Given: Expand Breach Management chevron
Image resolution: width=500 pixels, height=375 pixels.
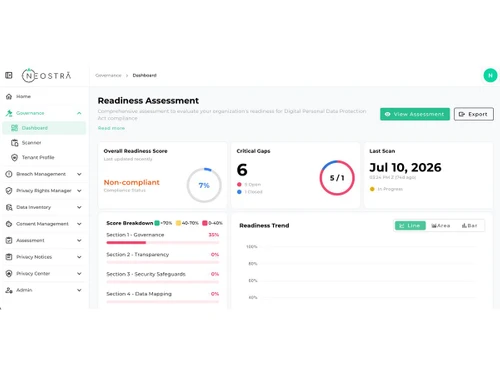Looking at the screenshot, I should pyautogui.click(x=79, y=174).
